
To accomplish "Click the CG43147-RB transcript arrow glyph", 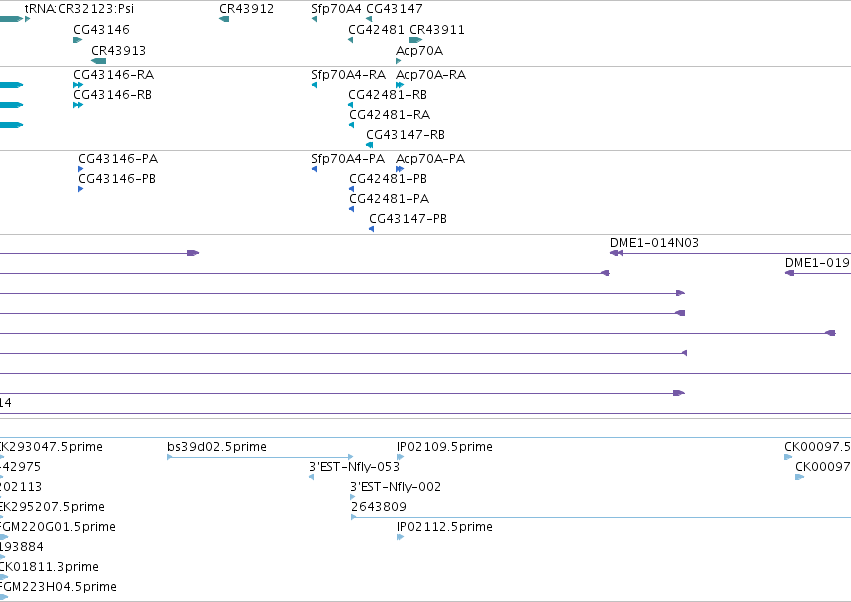I will [370, 145].
